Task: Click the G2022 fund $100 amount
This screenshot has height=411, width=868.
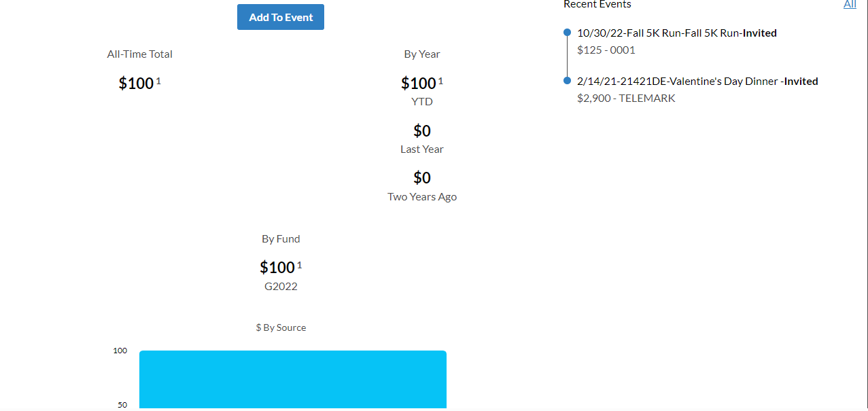Action: point(277,267)
